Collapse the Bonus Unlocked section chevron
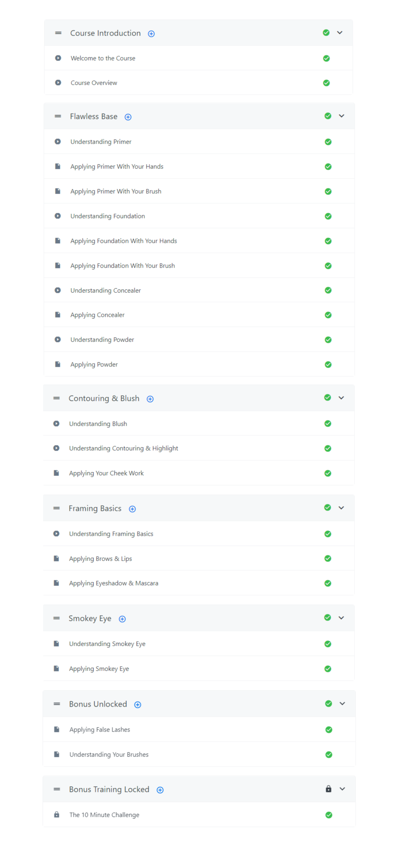The image size is (398, 868). [x=342, y=703]
